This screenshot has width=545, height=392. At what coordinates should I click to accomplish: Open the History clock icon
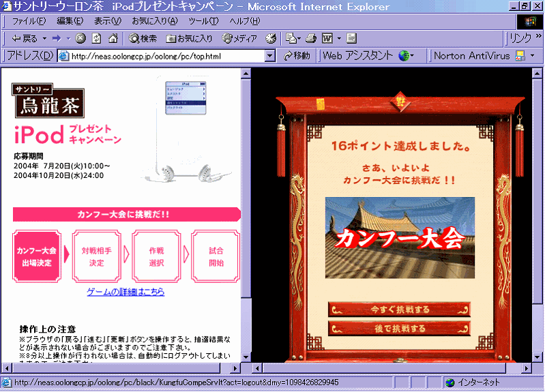point(271,38)
